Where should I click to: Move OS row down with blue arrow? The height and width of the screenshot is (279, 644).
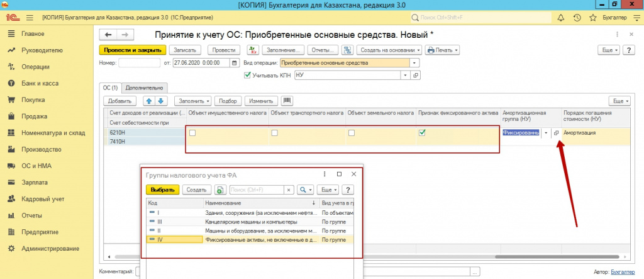pos(161,101)
